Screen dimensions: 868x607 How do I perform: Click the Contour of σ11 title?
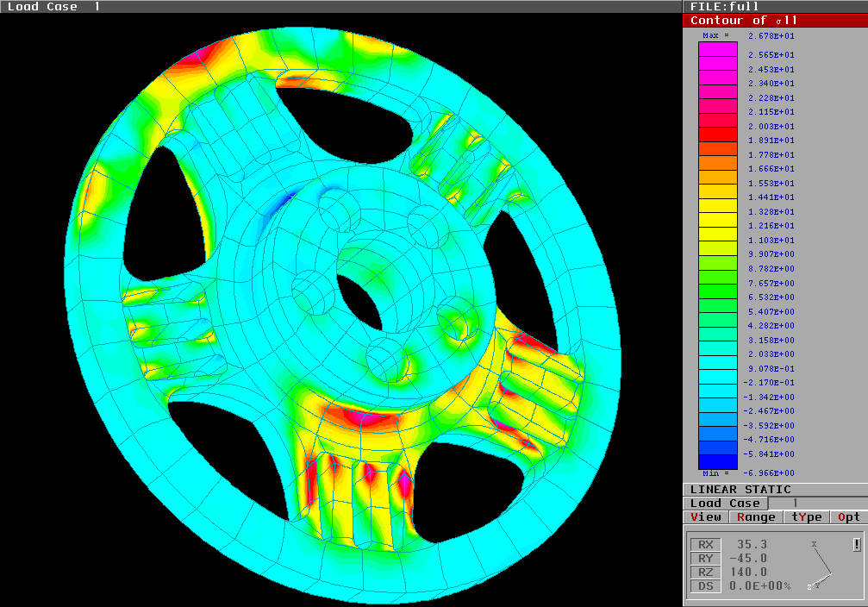coord(744,21)
